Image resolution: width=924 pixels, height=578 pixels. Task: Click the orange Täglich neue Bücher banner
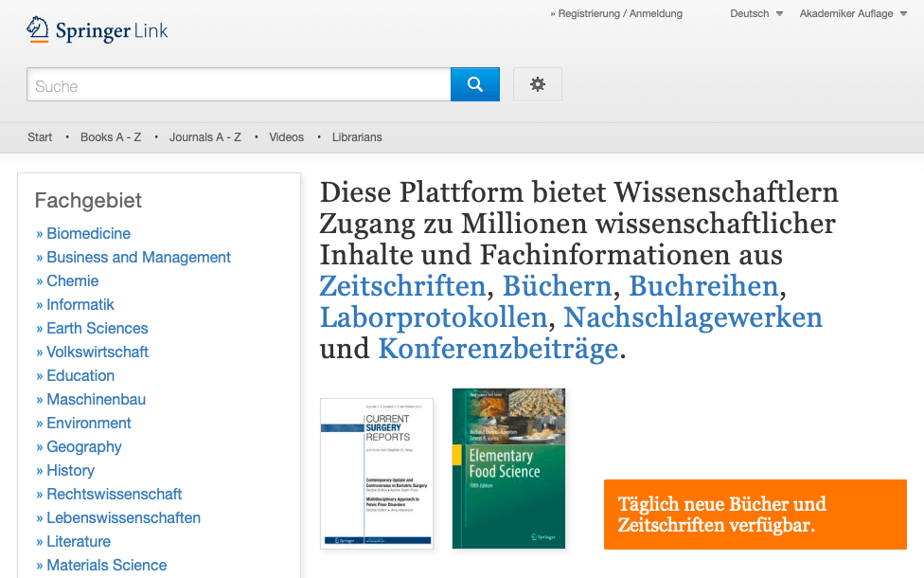[755, 515]
